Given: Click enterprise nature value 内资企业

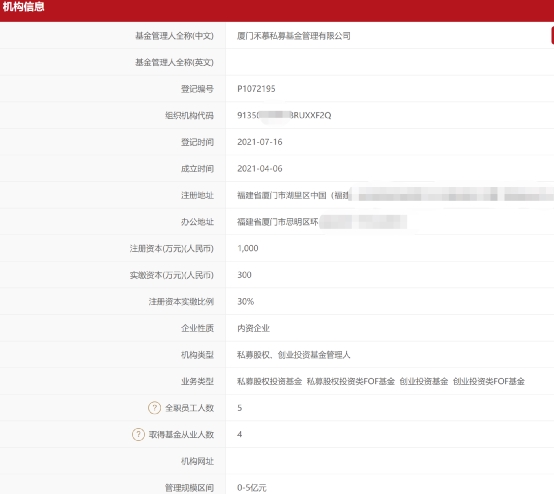Looking at the screenshot, I should tap(253, 328).
